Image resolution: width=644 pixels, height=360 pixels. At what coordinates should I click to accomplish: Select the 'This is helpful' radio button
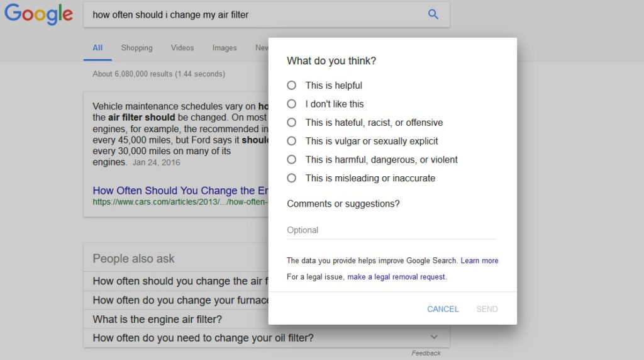coord(292,86)
